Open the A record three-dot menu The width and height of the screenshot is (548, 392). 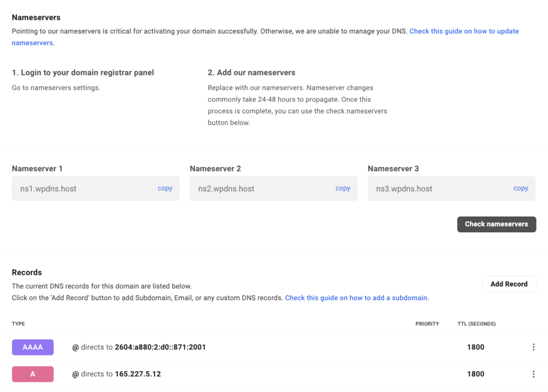pyautogui.click(x=533, y=374)
